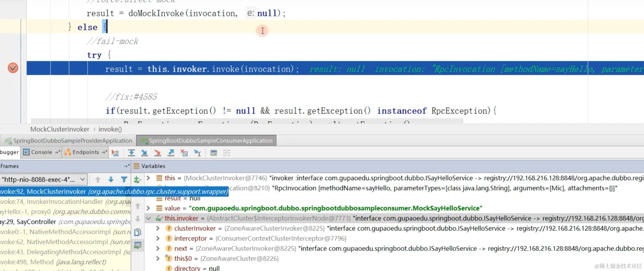Collapse the this.invoker variable node
644x271 pixels.
(148, 218)
